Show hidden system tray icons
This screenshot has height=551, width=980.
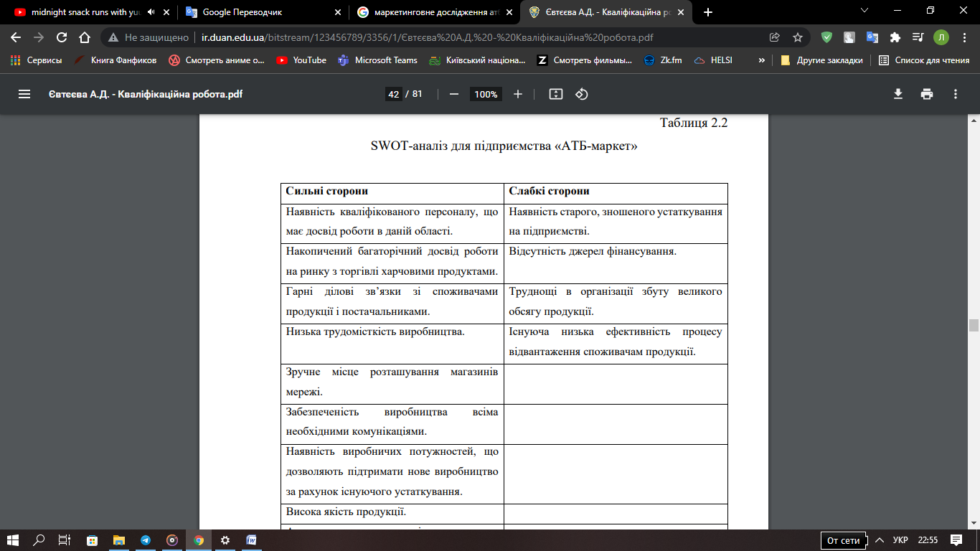click(878, 540)
